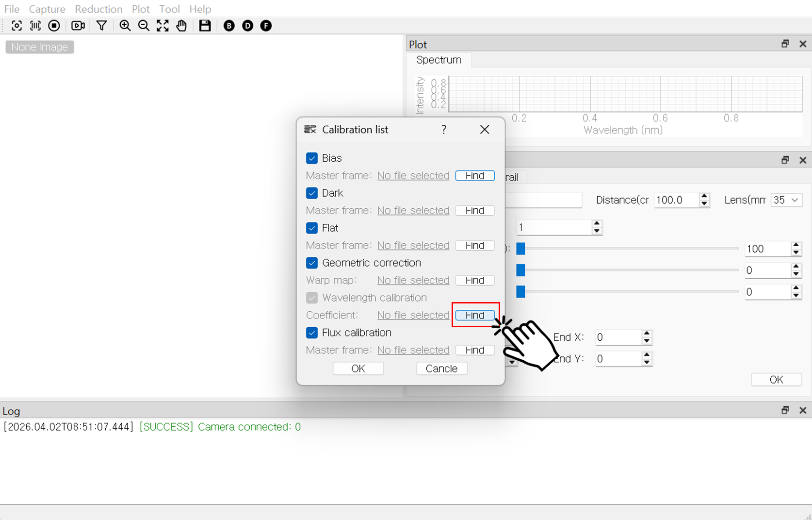This screenshot has height=520, width=812.
Task: Save using the floppy disk icon
Action: point(205,26)
